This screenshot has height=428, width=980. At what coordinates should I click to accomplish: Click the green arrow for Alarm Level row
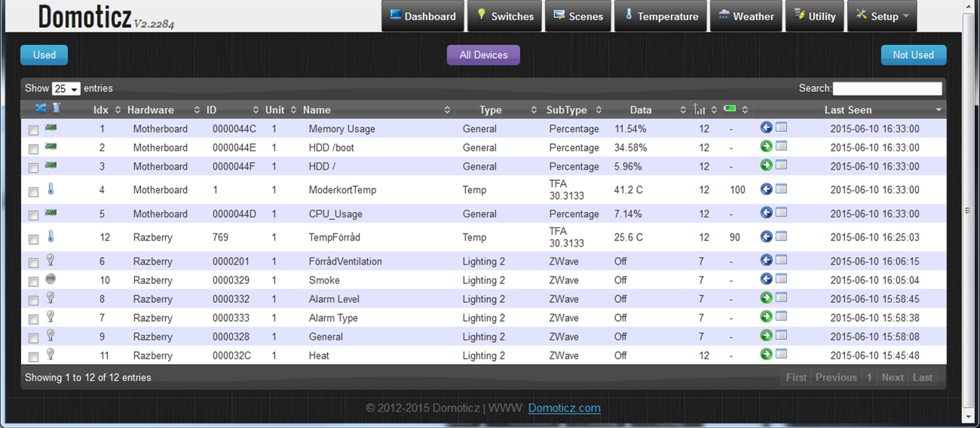tap(766, 298)
